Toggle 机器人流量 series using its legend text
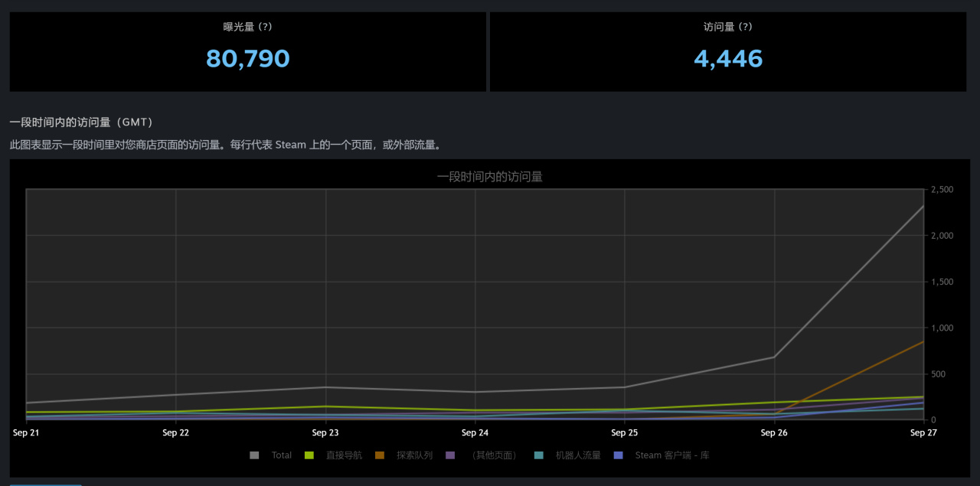The image size is (980, 486). click(577, 455)
